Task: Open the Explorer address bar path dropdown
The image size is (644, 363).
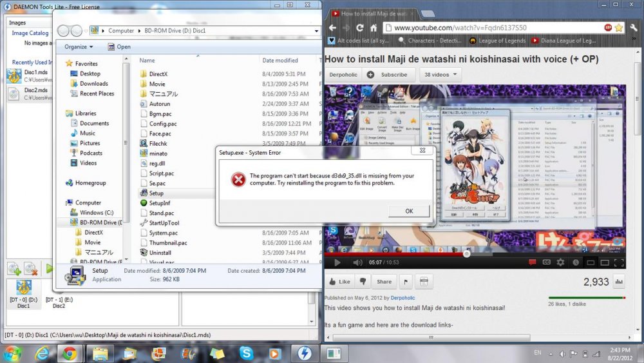Action: point(316,30)
